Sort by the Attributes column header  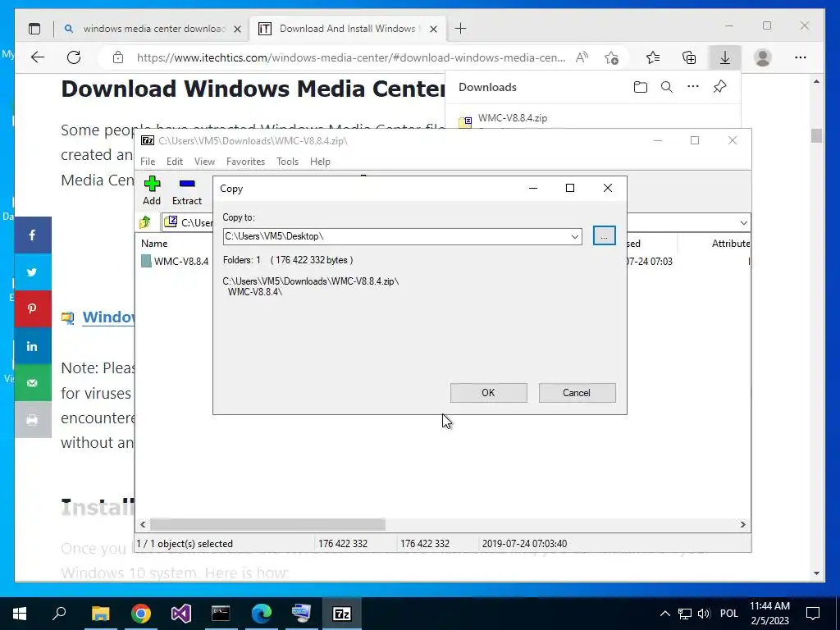[x=731, y=243]
